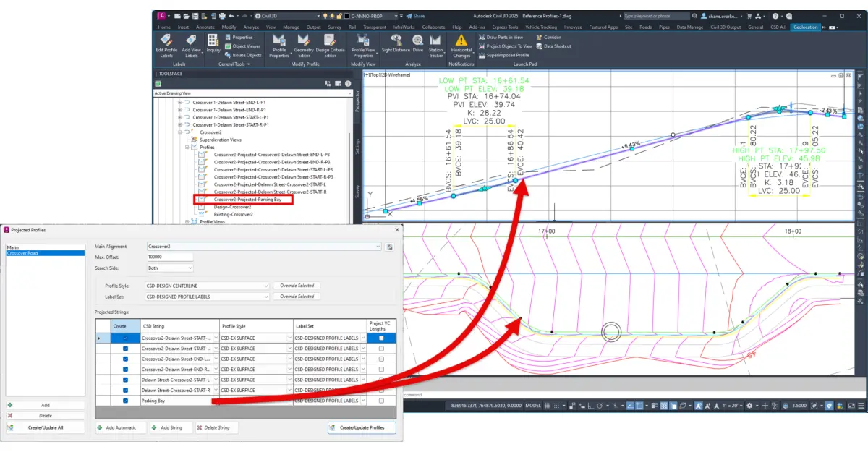Viewport: 868px width, 452px height.
Task: Click the Horizontal Changes warning icon
Action: [461, 40]
